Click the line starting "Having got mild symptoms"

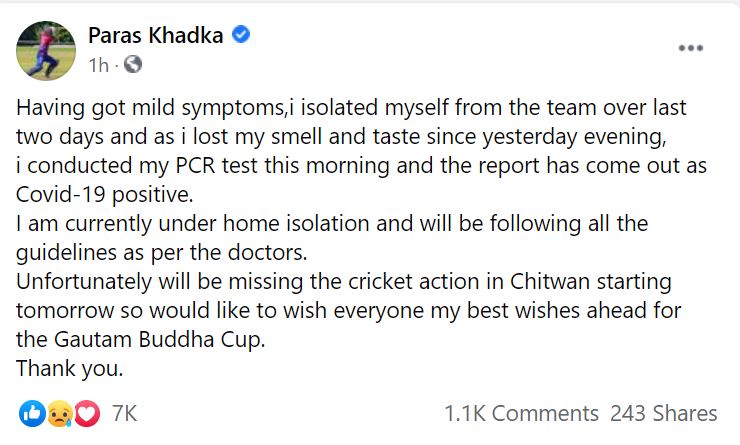pos(351,108)
